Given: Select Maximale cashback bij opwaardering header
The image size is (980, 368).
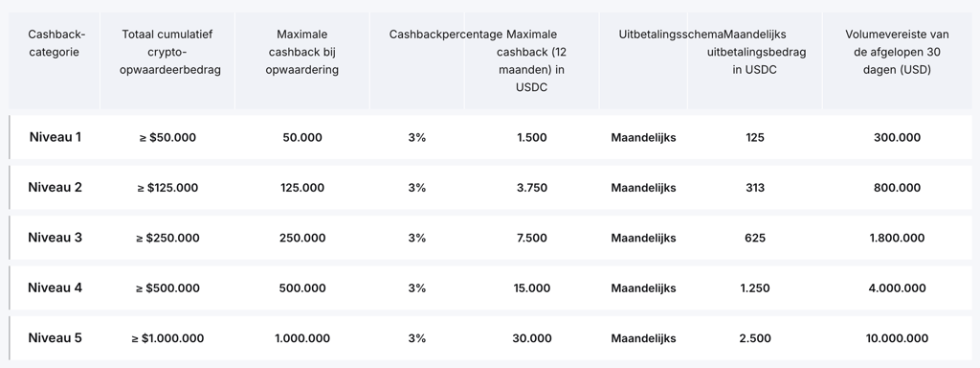Looking at the screenshot, I should (x=301, y=52).
